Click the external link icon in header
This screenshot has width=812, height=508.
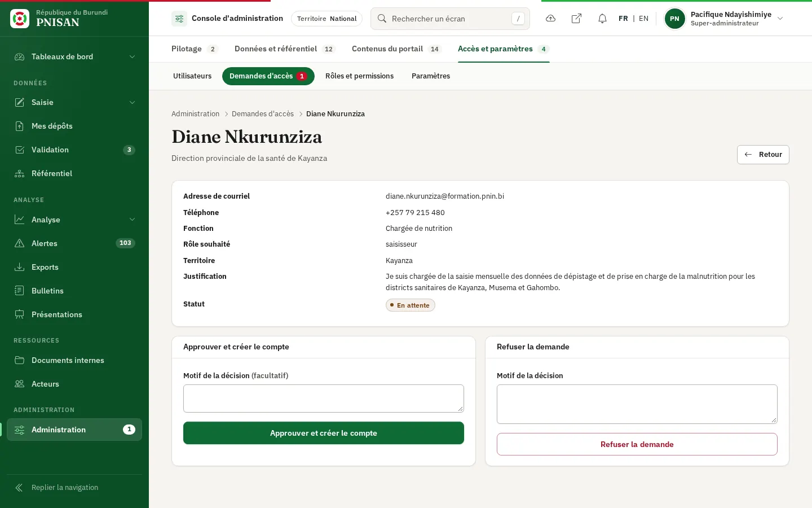(x=576, y=19)
